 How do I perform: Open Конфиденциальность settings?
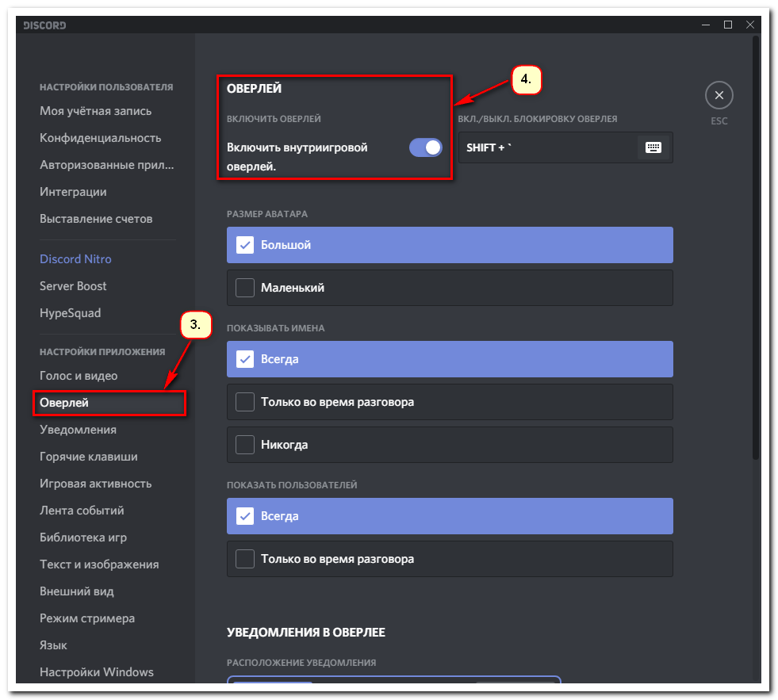pos(100,138)
